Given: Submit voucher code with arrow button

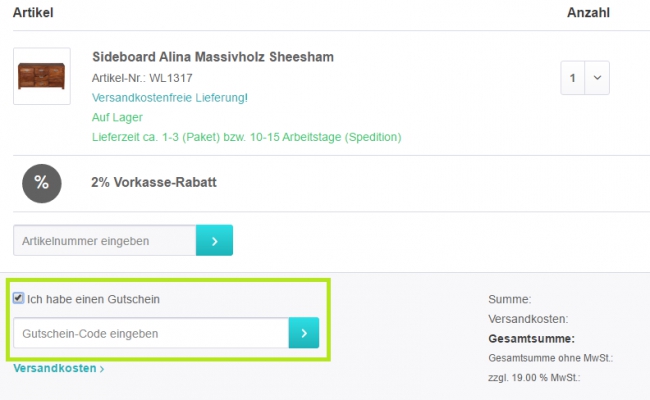Looking at the screenshot, I should coord(304,333).
